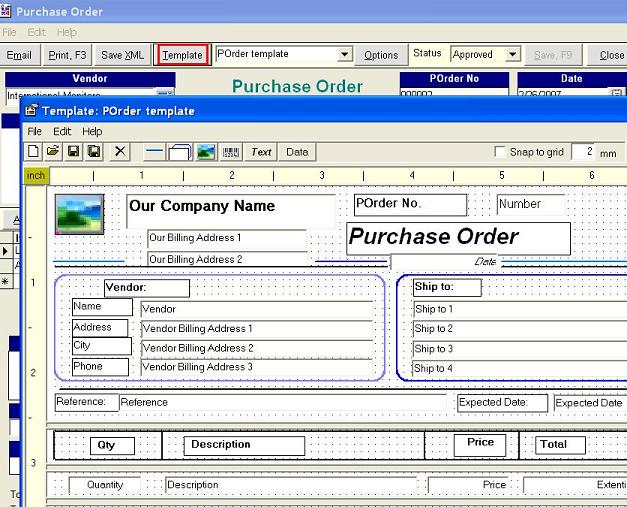Click the Data tool button

pyautogui.click(x=297, y=152)
